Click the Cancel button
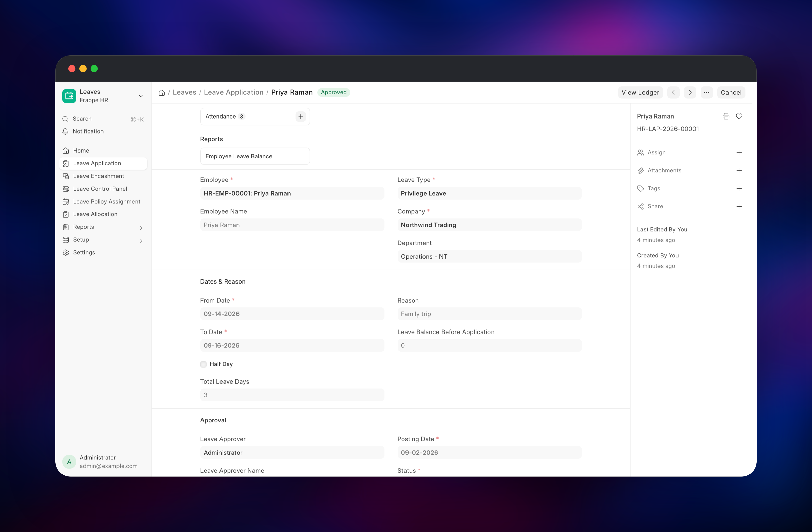812x532 pixels. tap(731, 92)
